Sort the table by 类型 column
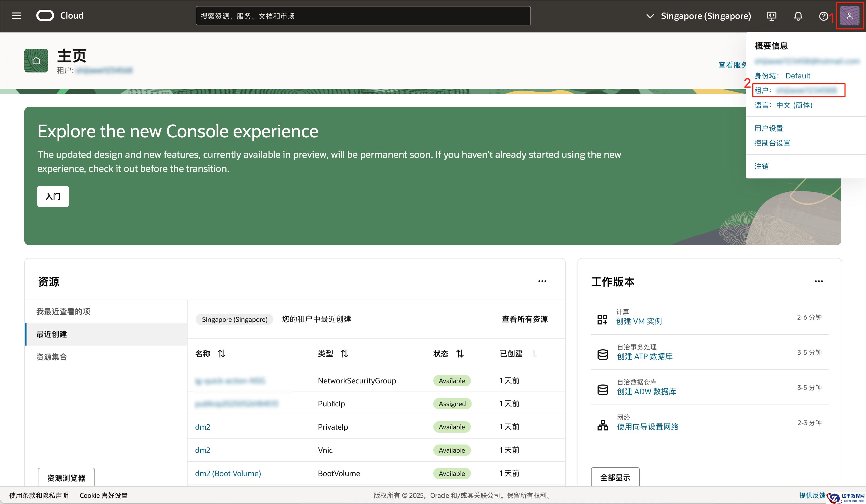Image resolution: width=866 pixels, height=504 pixels. 344,354
